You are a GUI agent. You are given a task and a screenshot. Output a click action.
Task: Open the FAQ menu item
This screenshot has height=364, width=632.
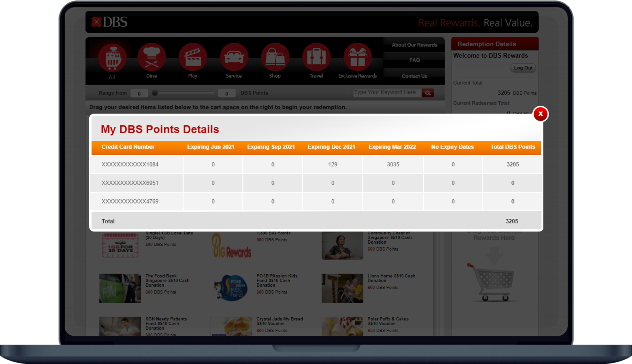(414, 60)
